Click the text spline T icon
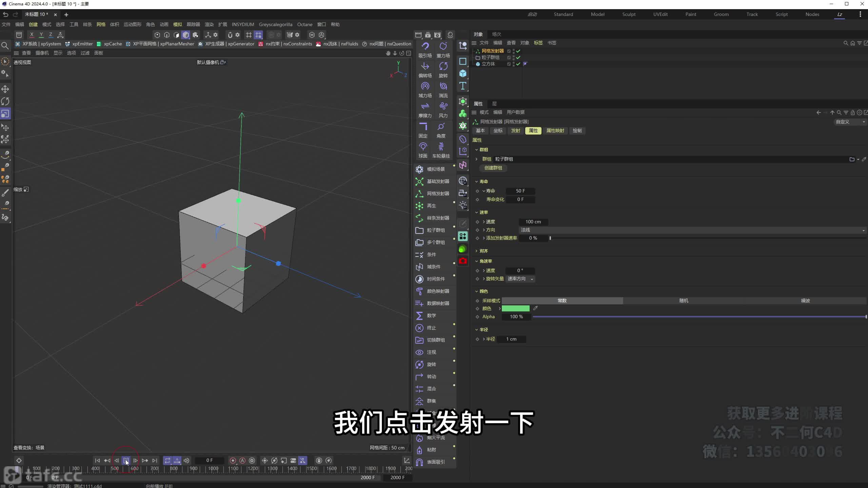 463,86
